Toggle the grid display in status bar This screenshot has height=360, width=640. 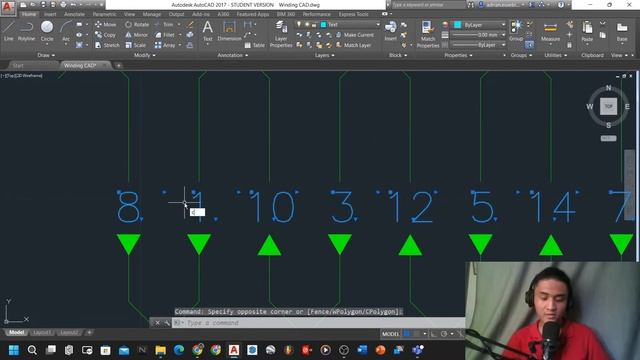pyautogui.click(x=407, y=334)
